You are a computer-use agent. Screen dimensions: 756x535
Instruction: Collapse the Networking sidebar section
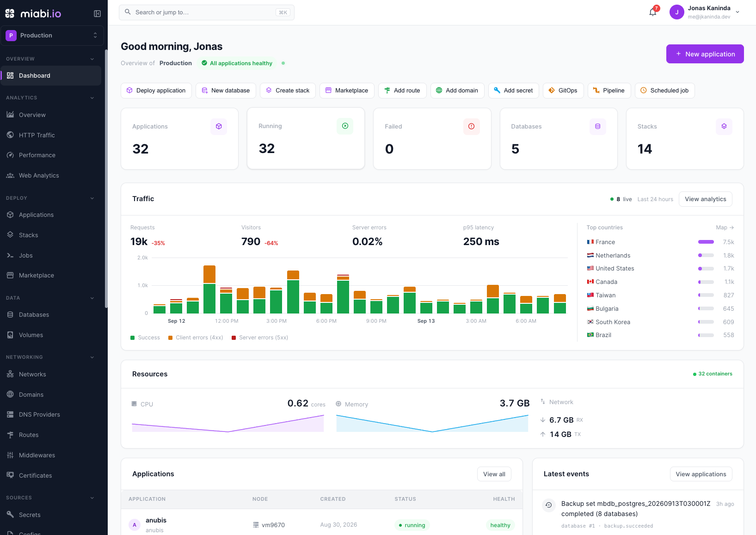click(x=92, y=357)
